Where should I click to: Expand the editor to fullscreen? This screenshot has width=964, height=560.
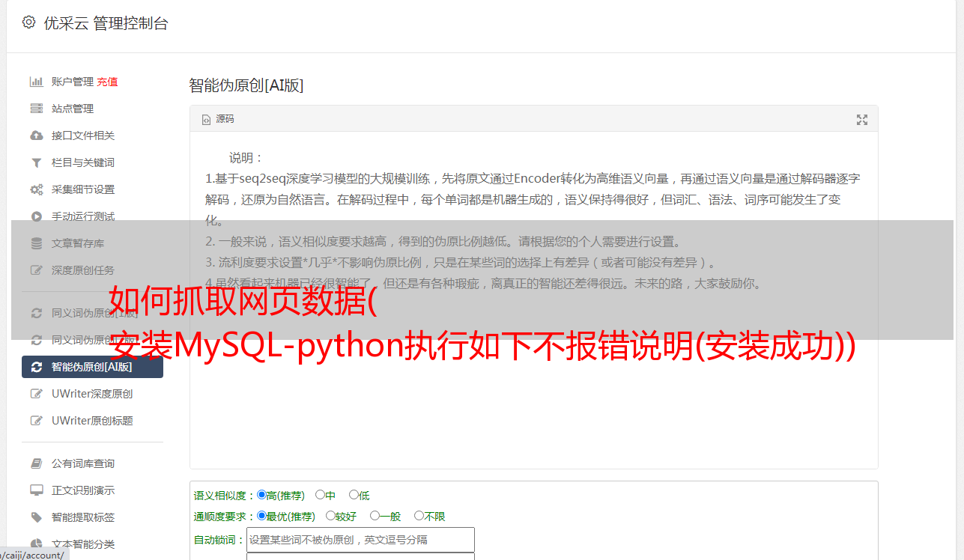click(x=862, y=120)
